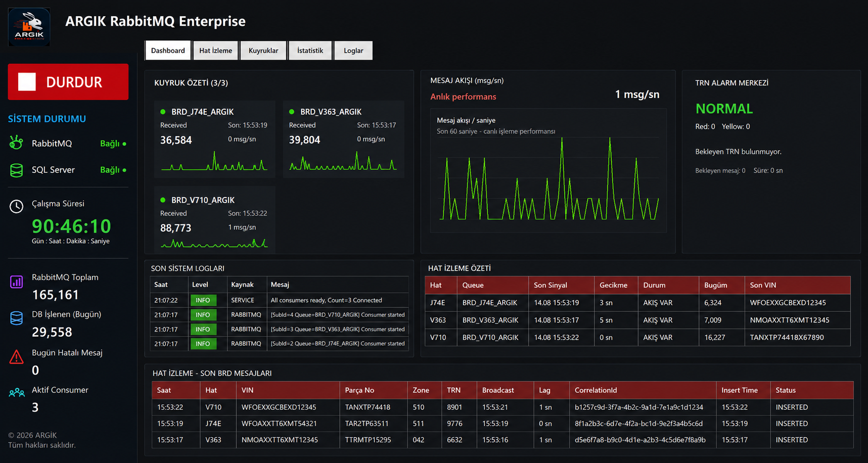Switch to the Kuyruklar tab
Viewport: 868px width, 463px height.
263,51
